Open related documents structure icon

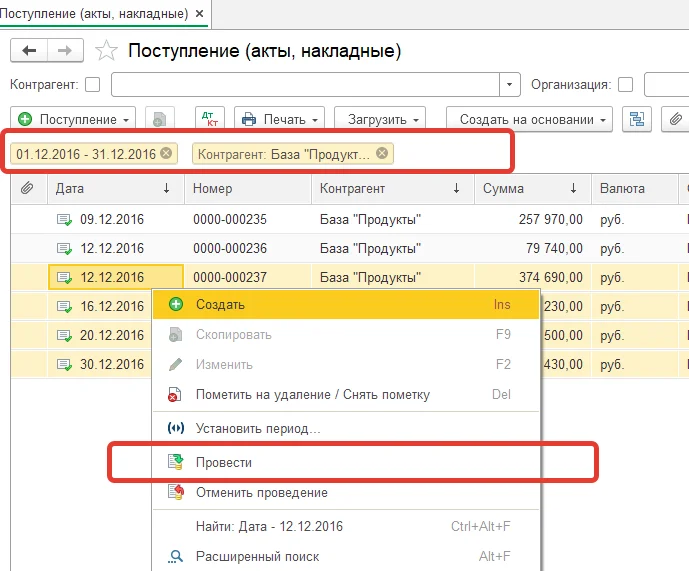[637, 119]
